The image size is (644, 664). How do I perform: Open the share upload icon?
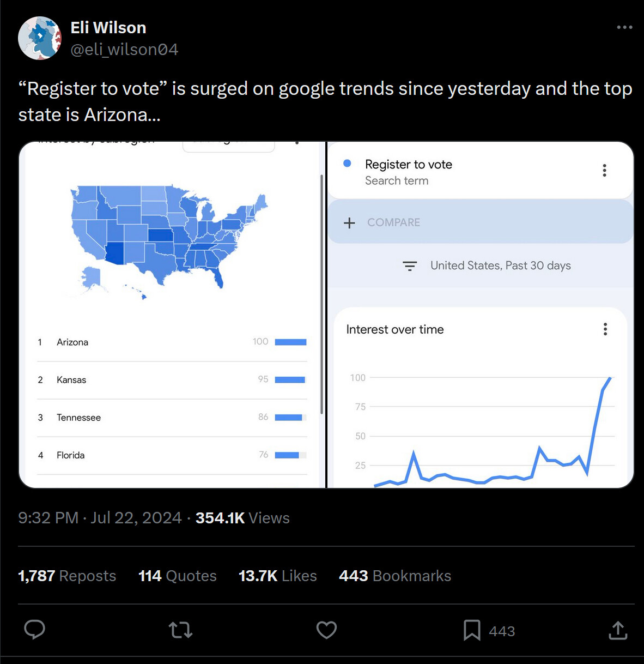coord(618,630)
